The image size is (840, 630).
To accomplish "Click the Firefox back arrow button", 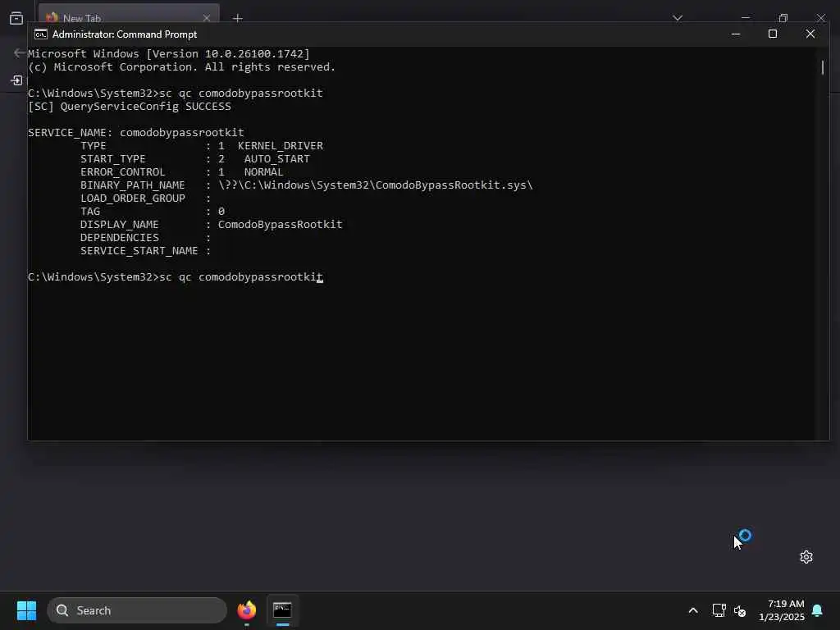I will point(20,52).
